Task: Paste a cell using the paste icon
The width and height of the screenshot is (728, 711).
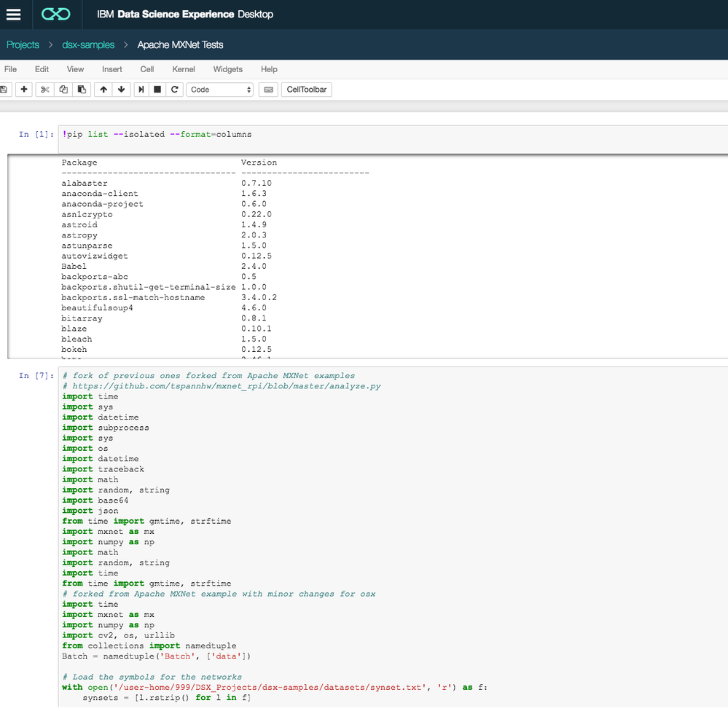Action: pyautogui.click(x=81, y=89)
